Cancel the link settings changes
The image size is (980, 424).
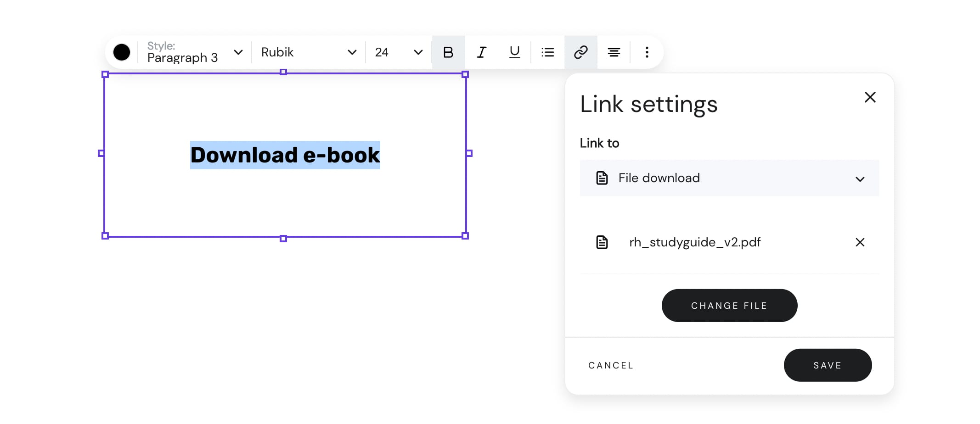[x=611, y=365]
